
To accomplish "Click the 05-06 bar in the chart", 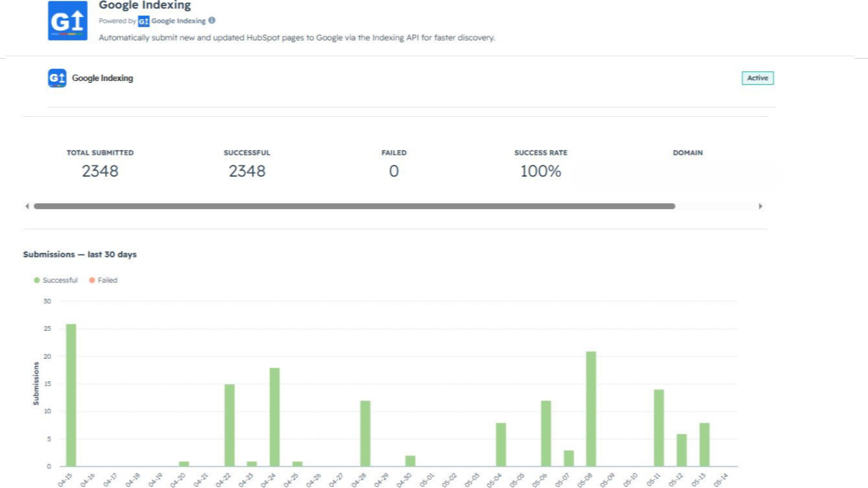I will click(546, 433).
